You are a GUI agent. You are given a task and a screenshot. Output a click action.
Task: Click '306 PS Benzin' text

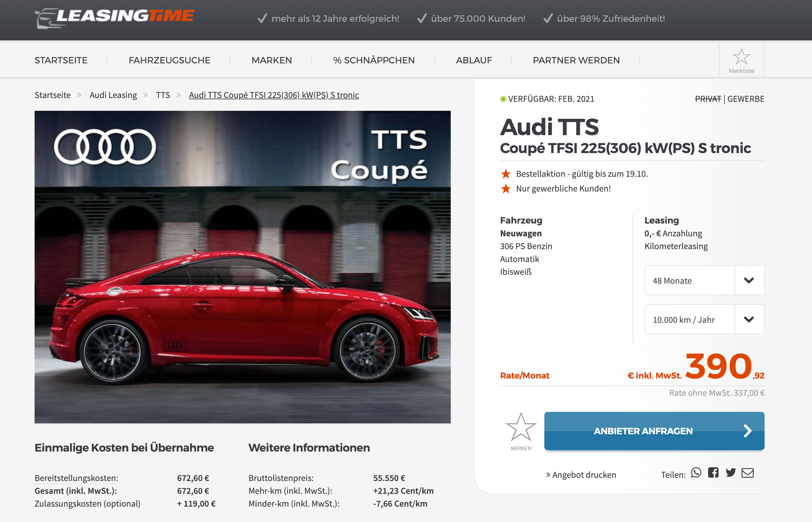[526, 246]
